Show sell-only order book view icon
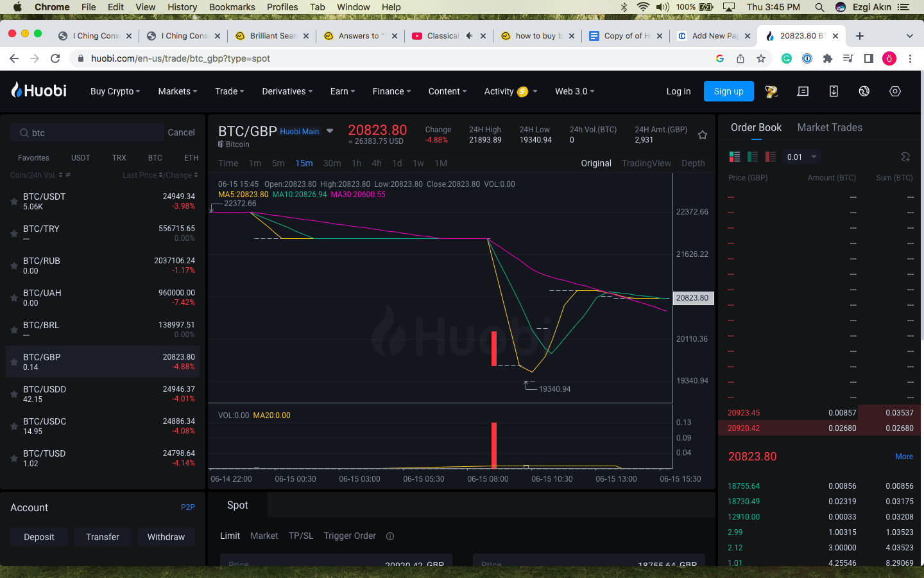This screenshot has height=578, width=924. coord(771,157)
